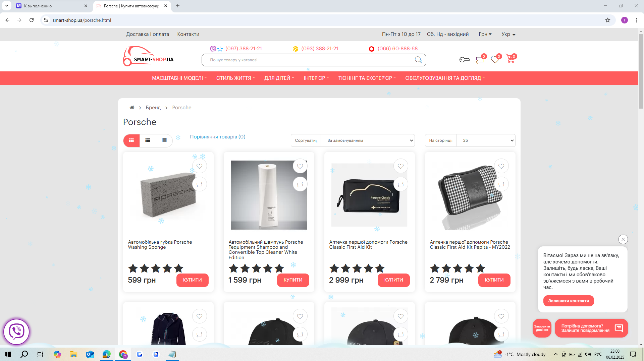644x361 pixels.
Task: Open the sort order dropdown
Action: pos(368,141)
